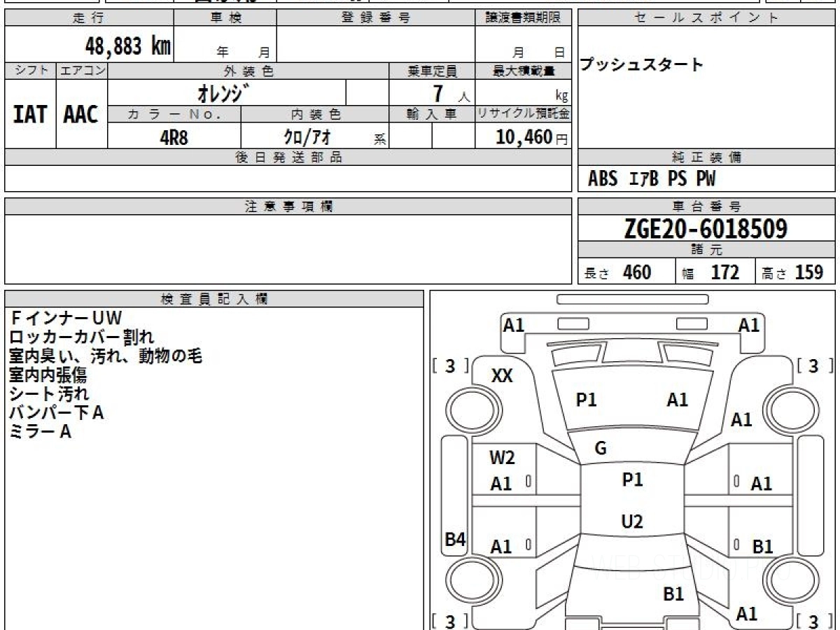Select the note バンパー下A
The image size is (840, 630).
[x=57, y=413]
